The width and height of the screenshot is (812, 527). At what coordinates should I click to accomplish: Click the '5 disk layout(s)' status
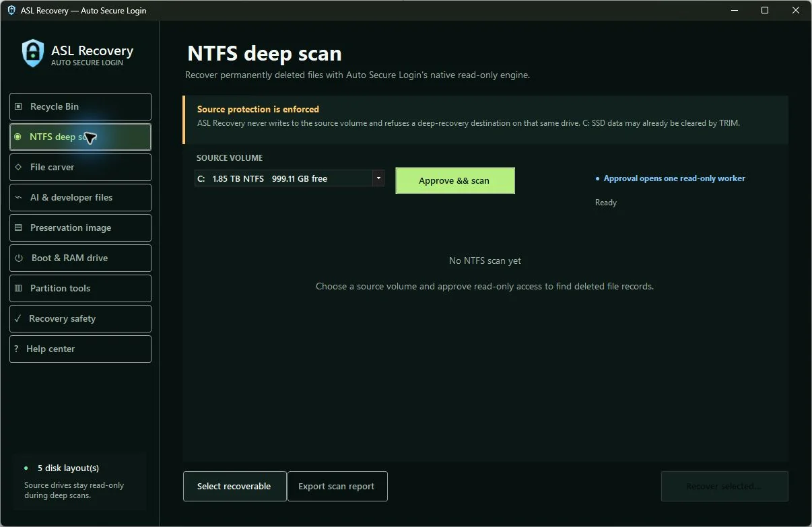[68, 468]
